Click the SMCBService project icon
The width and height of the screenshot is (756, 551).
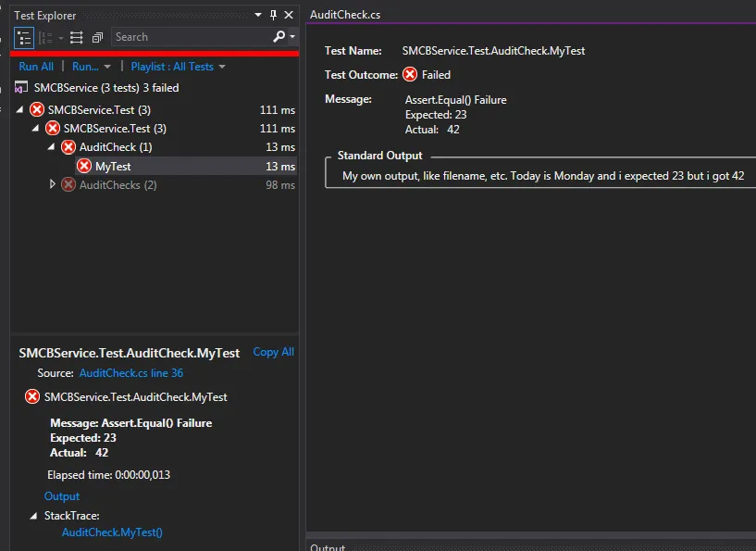21,88
